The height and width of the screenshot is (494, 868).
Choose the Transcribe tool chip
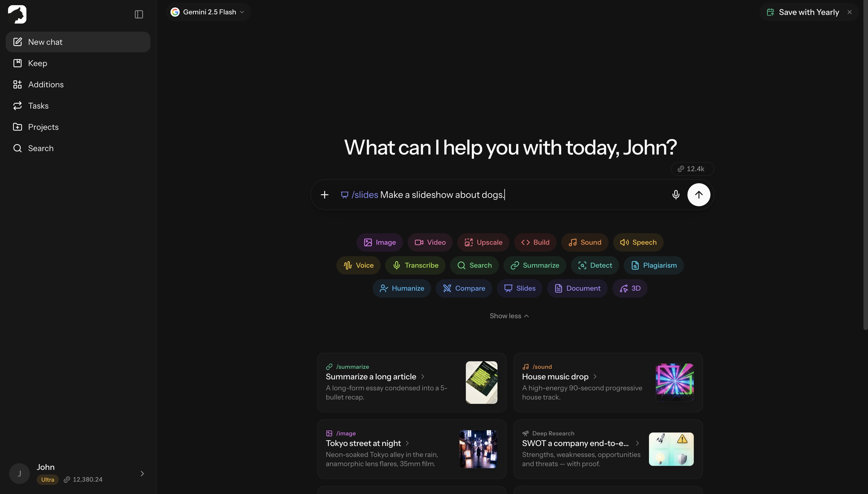pyautogui.click(x=415, y=265)
